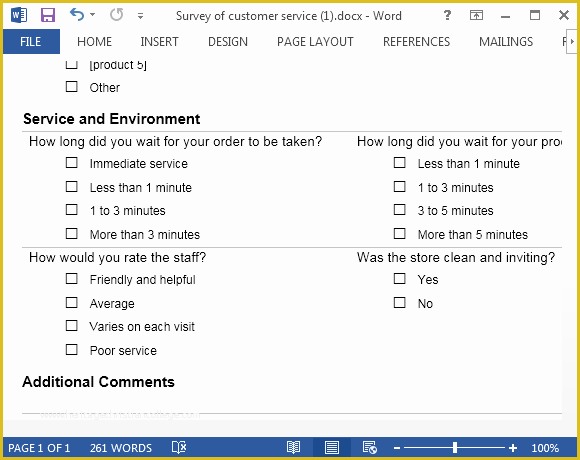Switch to Web Layout view
The height and width of the screenshot is (460, 580).
tap(370, 447)
